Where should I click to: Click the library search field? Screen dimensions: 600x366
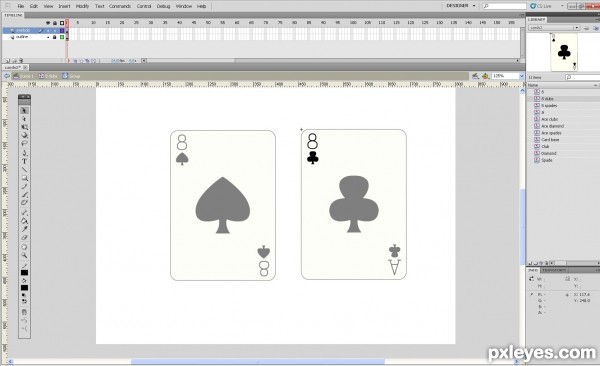(582, 77)
